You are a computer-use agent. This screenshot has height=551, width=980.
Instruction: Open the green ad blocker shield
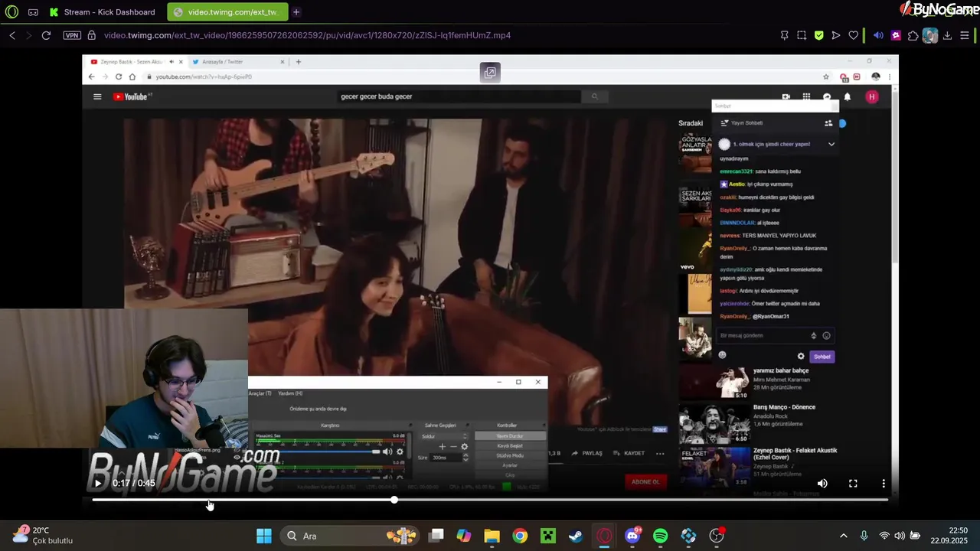(x=819, y=35)
